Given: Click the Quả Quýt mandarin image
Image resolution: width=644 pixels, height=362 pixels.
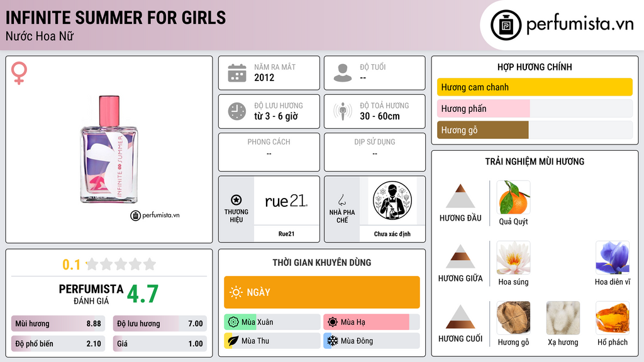Looking at the screenshot, I should 513,197.
